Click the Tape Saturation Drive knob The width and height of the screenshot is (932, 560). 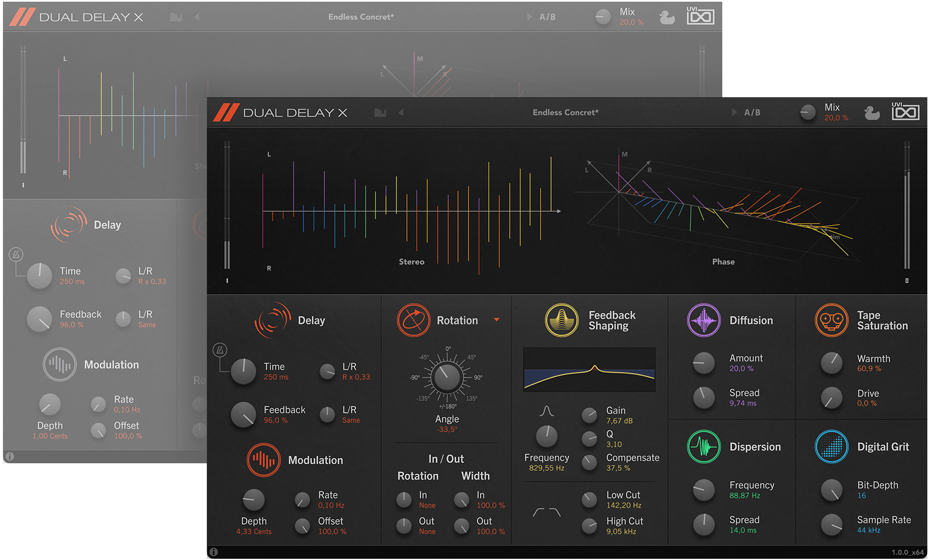[x=832, y=398]
